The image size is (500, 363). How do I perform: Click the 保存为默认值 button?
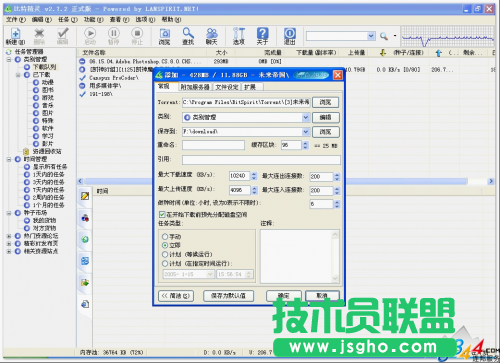[x=228, y=296]
